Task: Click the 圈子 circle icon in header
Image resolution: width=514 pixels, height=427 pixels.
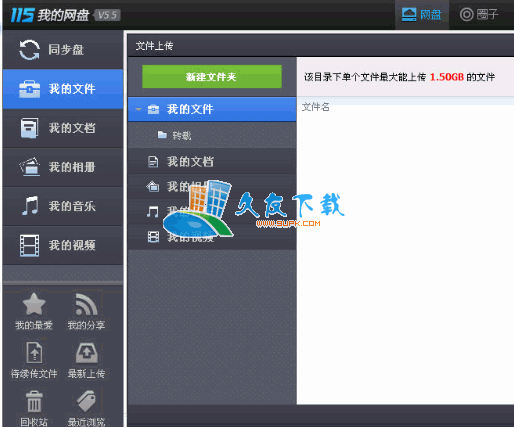Action: pyautogui.click(x=466, y=14)
